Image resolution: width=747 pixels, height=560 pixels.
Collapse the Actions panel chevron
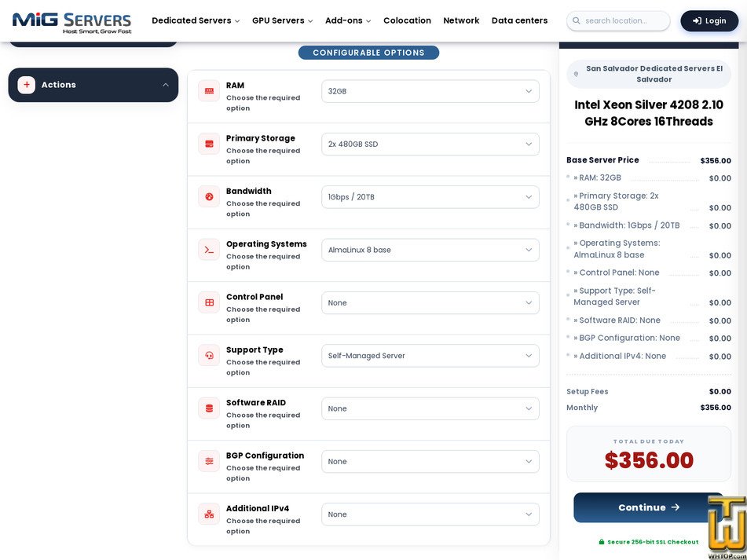pos(165,85)
